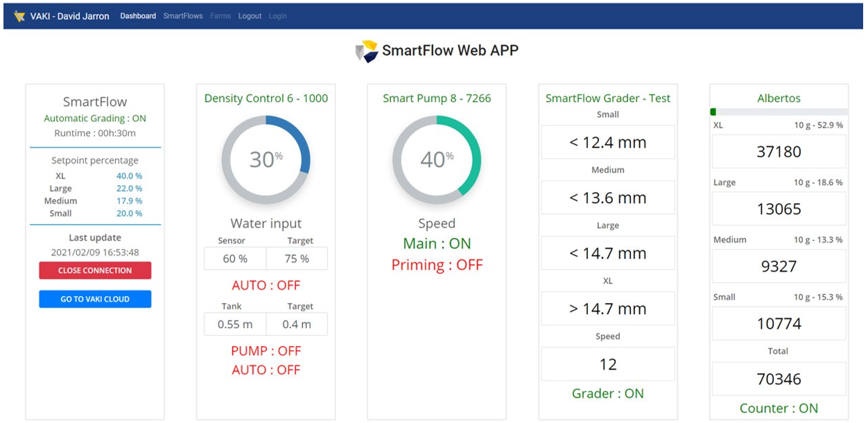
Task: Open the Dashboard nav item
Action: 138,16
